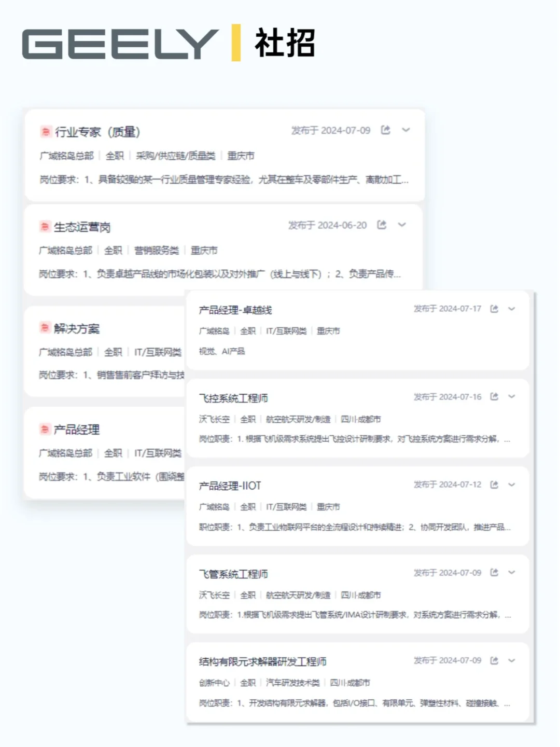Screen dimensions: 560x747
Task: Click the 社招 heading text
Action: 285,43
